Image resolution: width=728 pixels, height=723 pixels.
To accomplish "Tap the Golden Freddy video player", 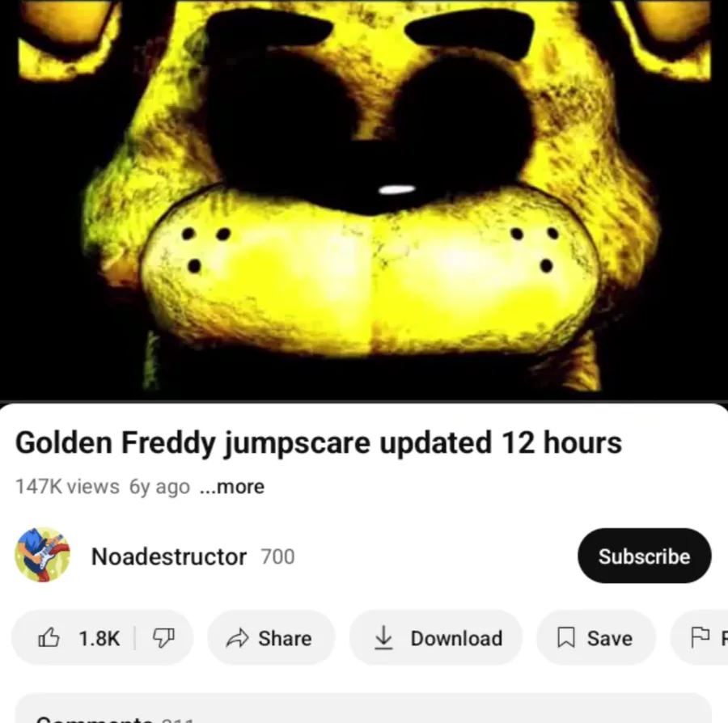I will point(364,200).
